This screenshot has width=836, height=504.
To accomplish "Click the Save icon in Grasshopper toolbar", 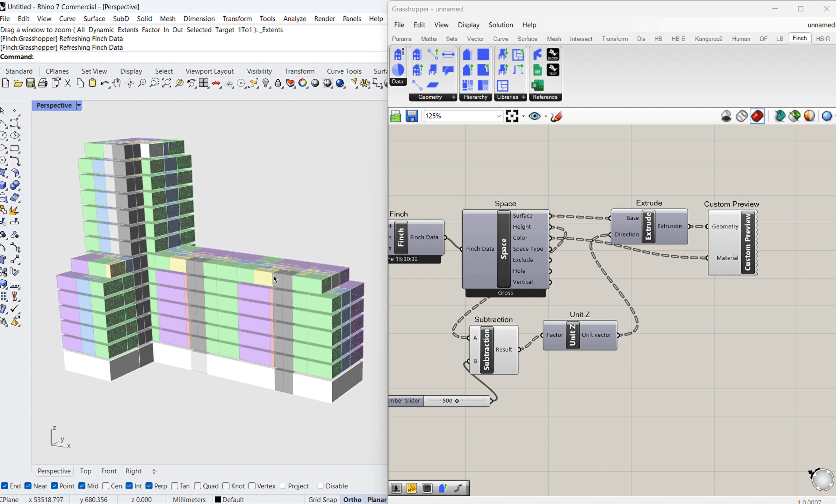I will click(412, 116).
